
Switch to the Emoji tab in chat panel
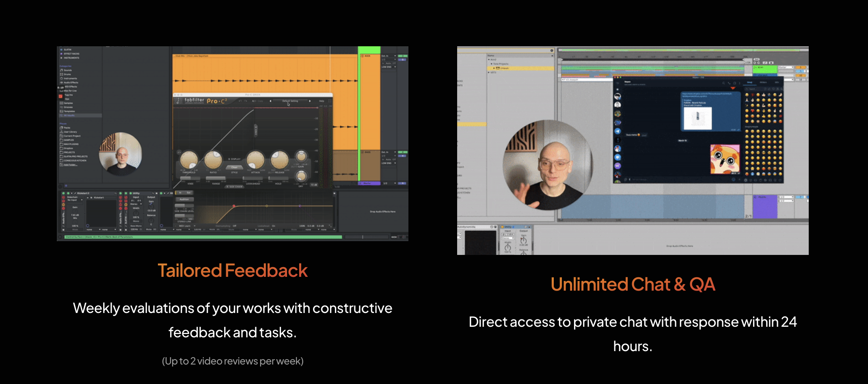pyautogui.click(x=750, y=82)
